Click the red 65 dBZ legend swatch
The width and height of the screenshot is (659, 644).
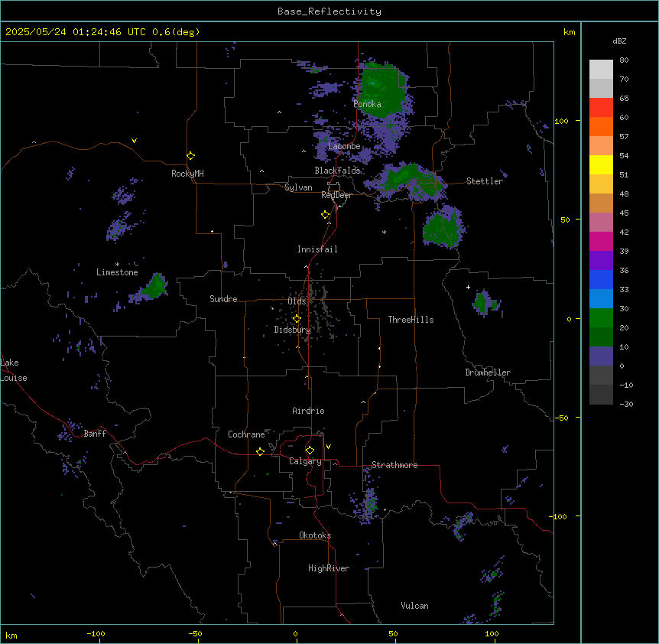click(x=601, y=108)
